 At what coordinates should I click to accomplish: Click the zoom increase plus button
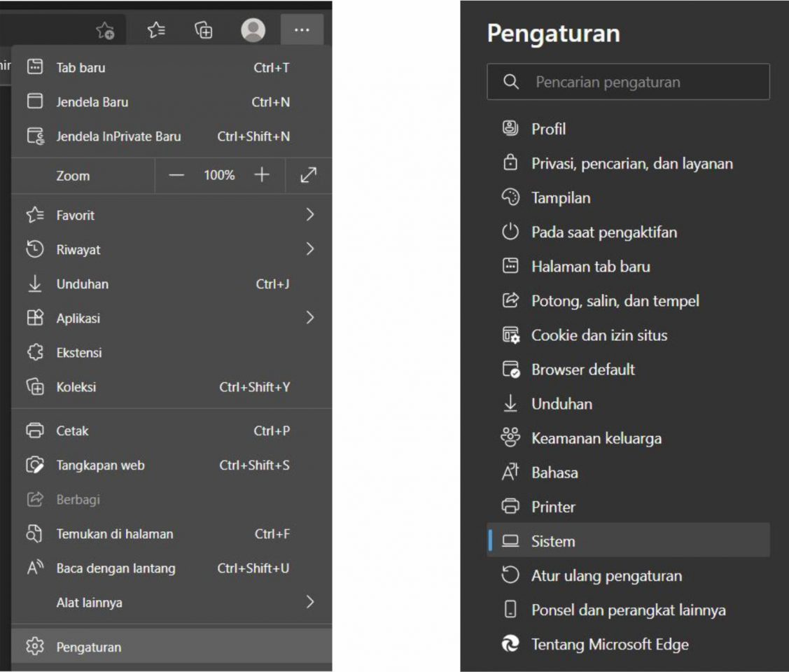point(261,175)
